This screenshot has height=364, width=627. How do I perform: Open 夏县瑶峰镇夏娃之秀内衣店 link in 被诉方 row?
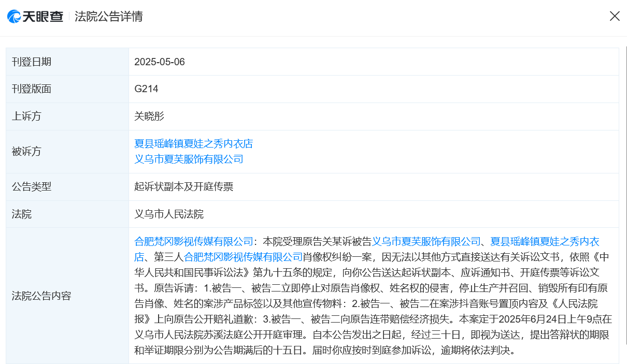click(193, 143)
